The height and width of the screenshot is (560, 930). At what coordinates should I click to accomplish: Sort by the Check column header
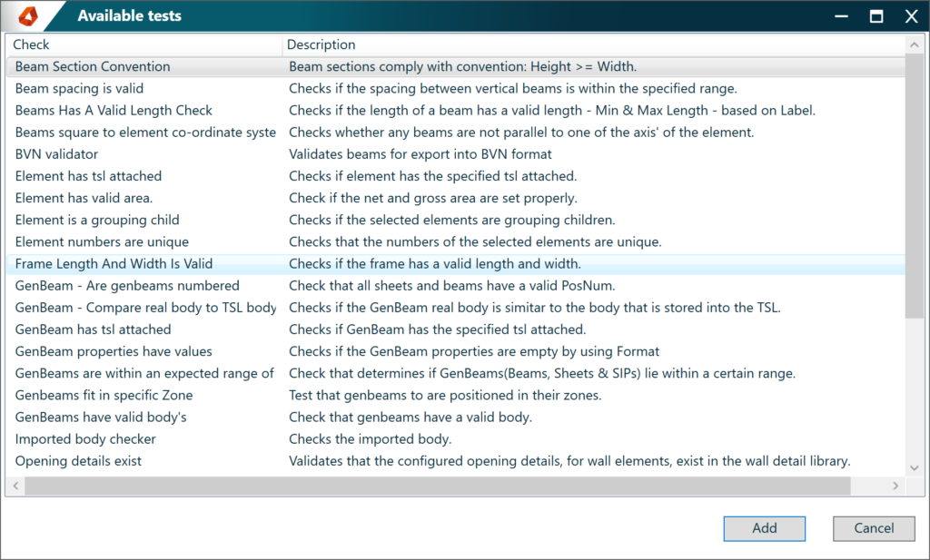click(x=144, y=44)
